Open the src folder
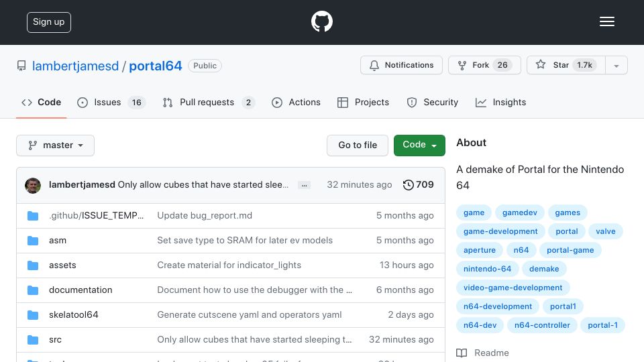644x362 pixels. (x=55, y=339)
